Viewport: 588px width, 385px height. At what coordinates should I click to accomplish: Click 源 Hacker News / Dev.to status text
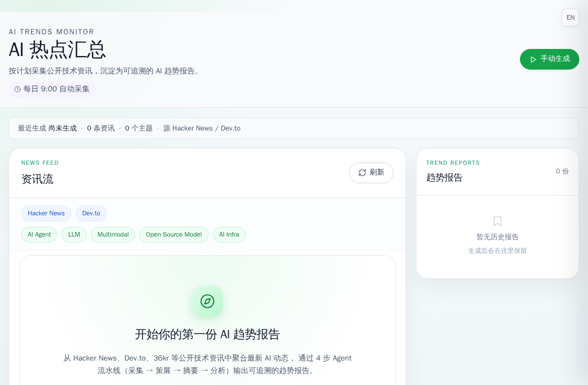coord(202,128)
